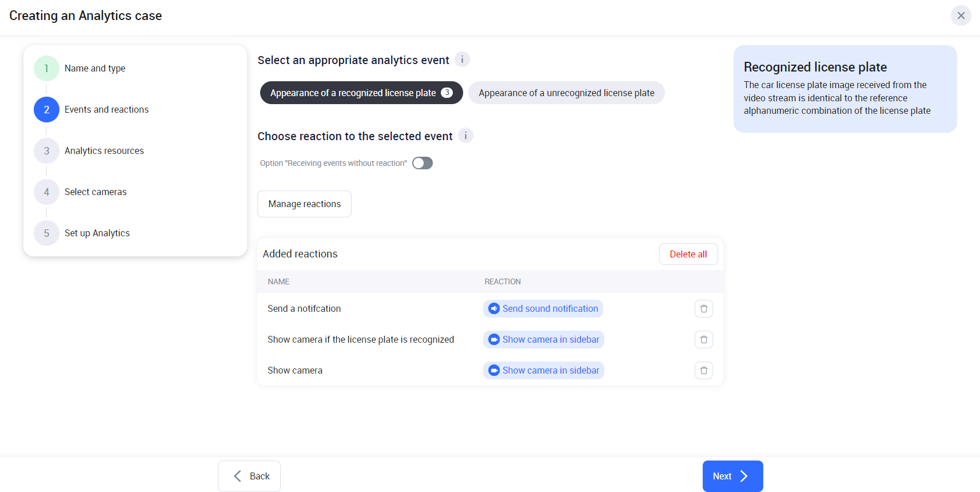980x492 pixels.
Task: Toggle "Receiving events without reaction" option
Action: point(423,163)
